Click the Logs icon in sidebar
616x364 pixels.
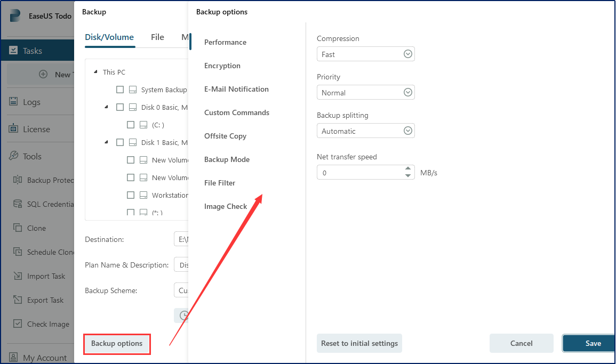coord(13,102)
